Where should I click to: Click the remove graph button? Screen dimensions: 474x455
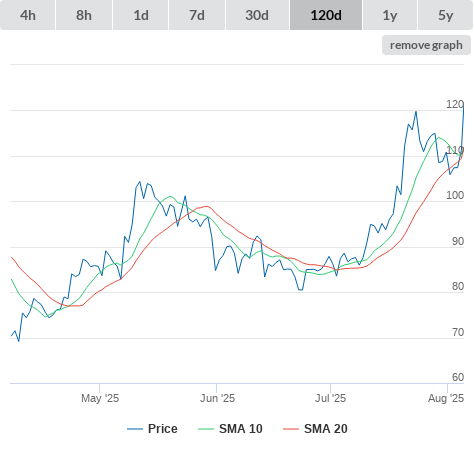(x=426, y=45)
